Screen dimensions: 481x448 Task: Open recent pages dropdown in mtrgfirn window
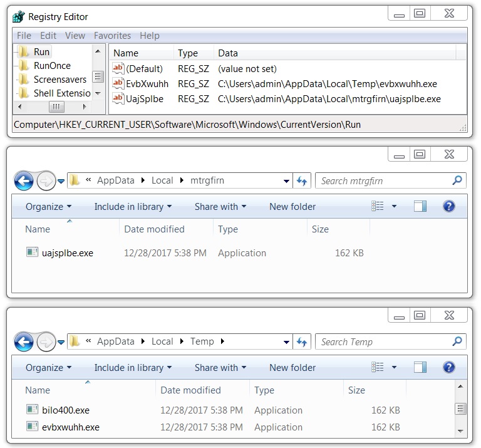click(x=61, y=181)
